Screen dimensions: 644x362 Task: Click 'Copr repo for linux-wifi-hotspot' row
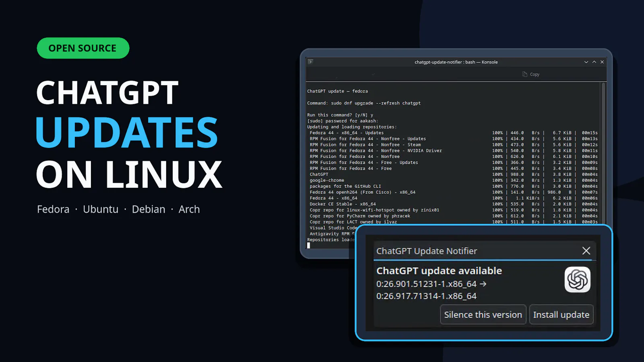point(454,210)
